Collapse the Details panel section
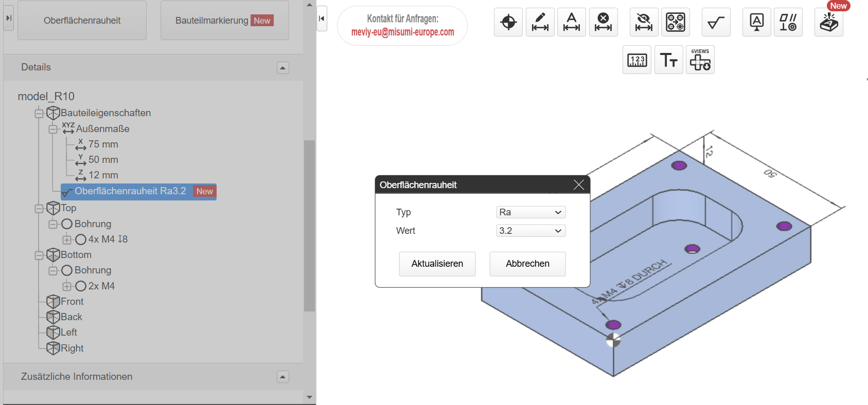 click(283, 68)
